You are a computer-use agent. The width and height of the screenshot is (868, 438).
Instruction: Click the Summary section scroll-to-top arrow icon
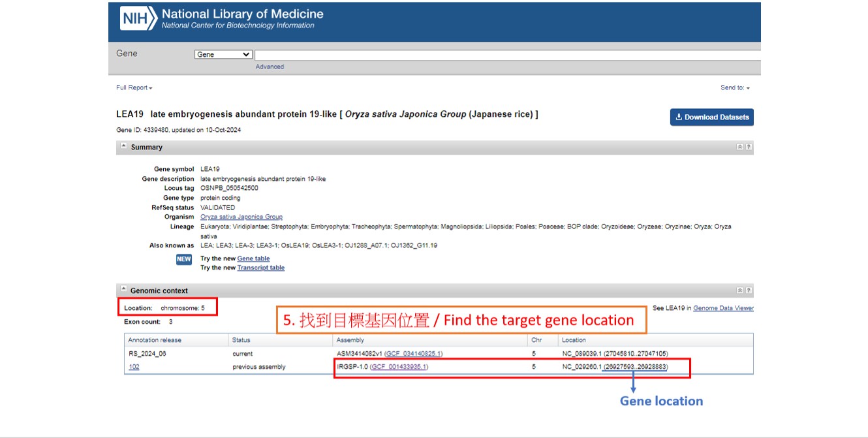pos(739,148)
